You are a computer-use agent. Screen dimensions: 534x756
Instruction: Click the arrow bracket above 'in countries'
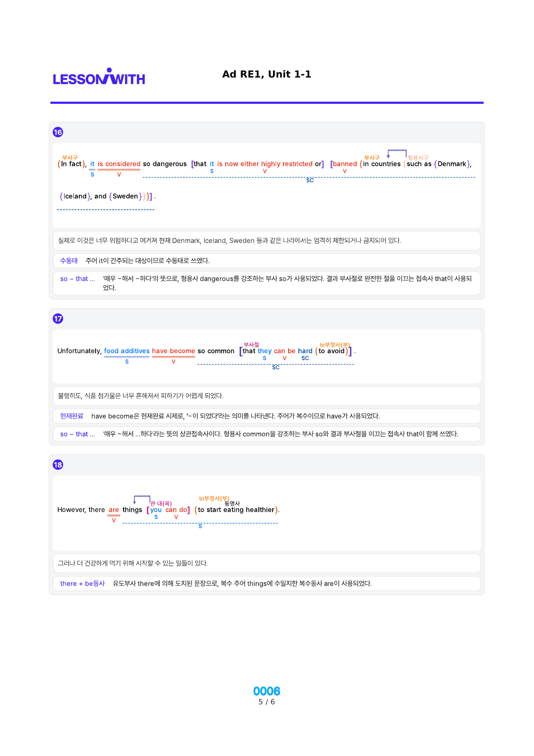[x=397, y=154]
